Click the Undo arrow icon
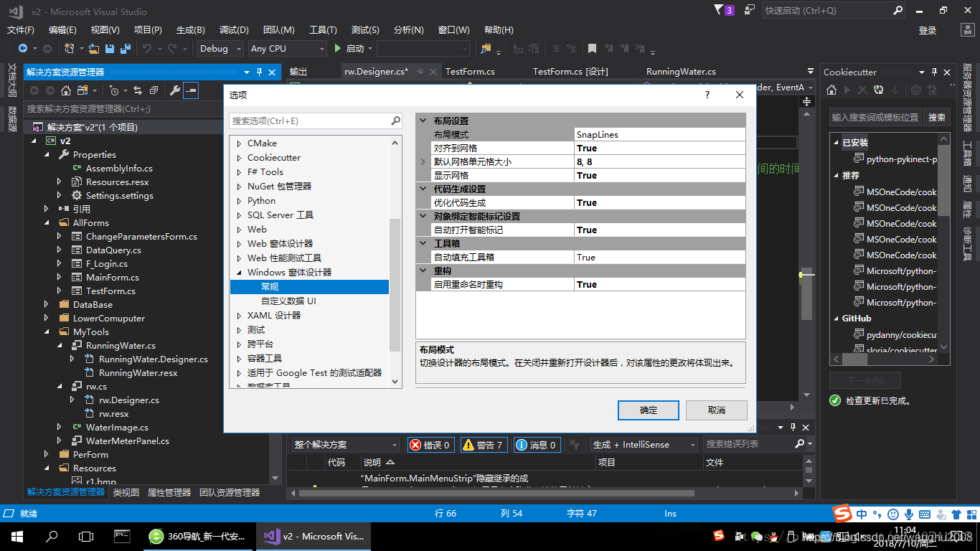Screen dimensions: 980x551 click(146, 48)
